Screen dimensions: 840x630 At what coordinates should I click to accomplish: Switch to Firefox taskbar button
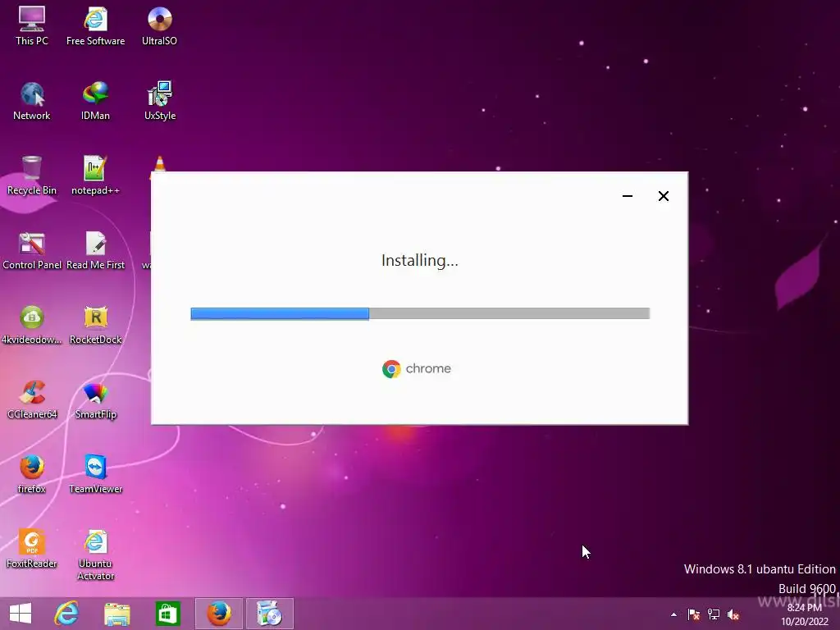click(x=218, y=614)
